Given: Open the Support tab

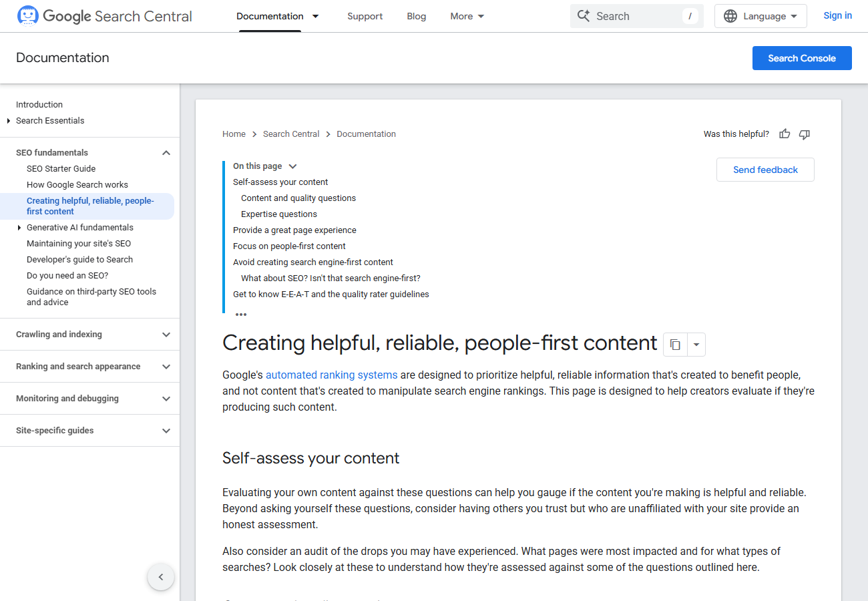Looking at the screenshot, I should point(365,16).
